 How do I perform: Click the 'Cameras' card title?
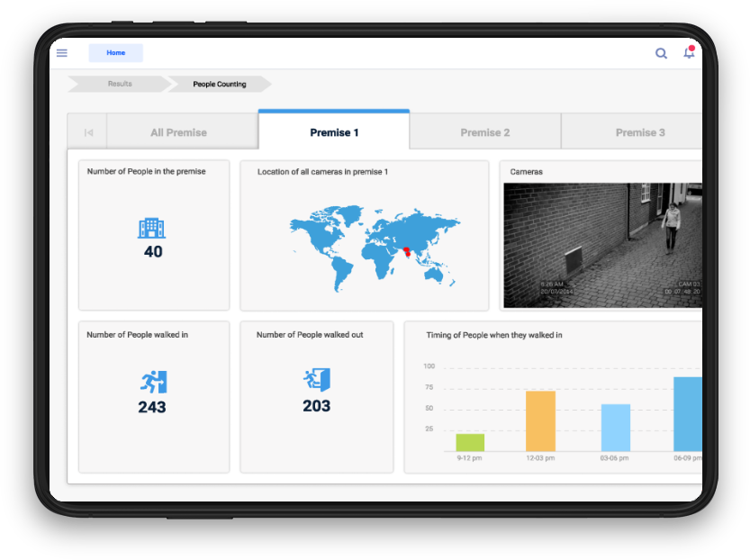tap(526, 172)
